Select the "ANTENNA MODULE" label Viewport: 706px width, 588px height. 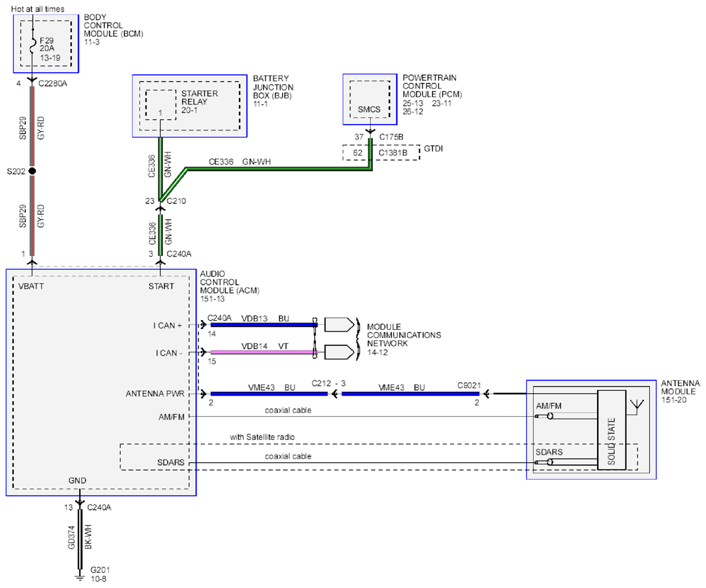[x=681, y=387]
